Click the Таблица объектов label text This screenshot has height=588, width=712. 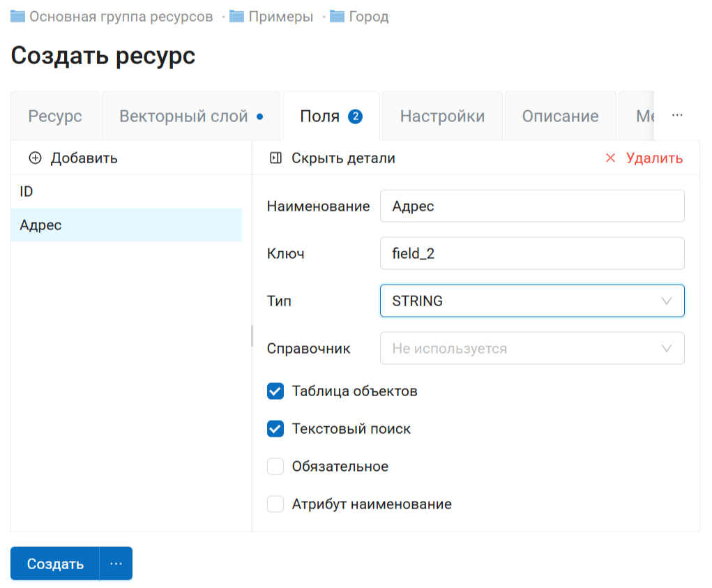click(355, 391)
